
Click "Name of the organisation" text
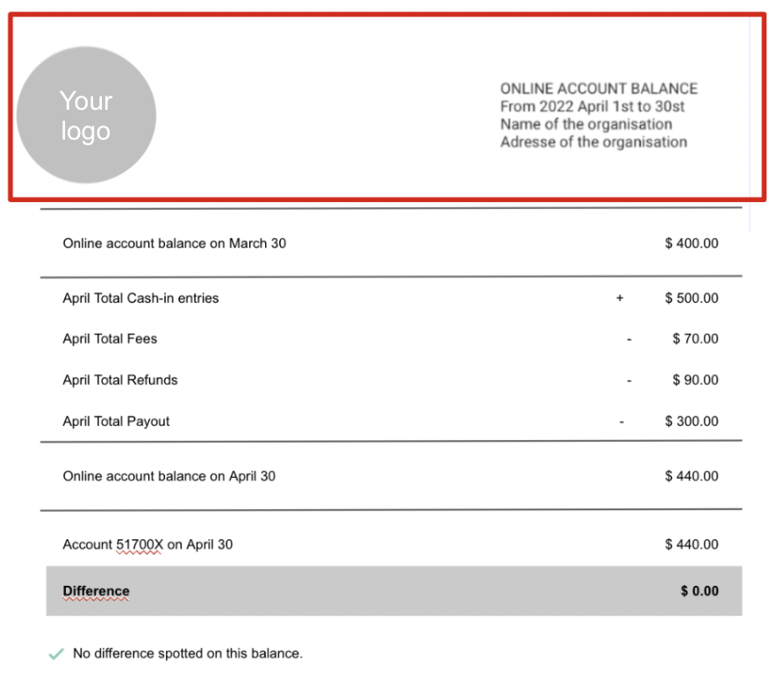[x=585, y=124]
